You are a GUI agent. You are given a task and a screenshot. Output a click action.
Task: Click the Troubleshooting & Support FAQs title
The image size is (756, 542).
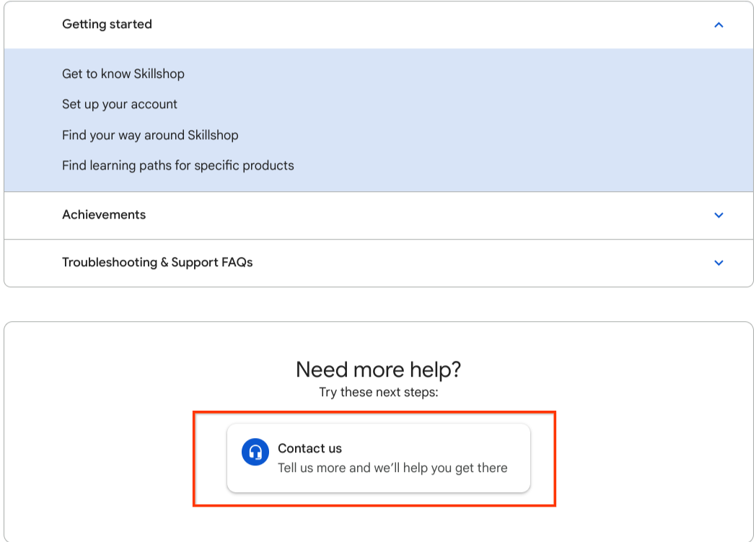(157, 263)
